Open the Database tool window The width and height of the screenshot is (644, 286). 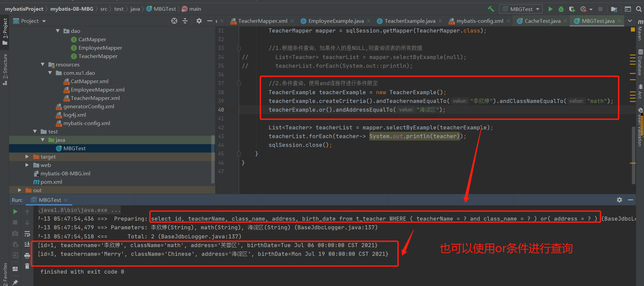(640, 62)
